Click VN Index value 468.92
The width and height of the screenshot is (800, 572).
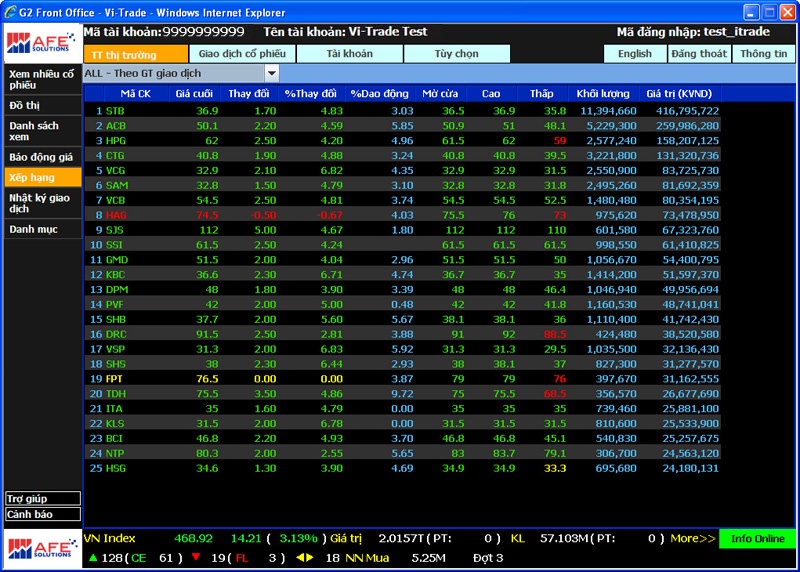[193, 538]
